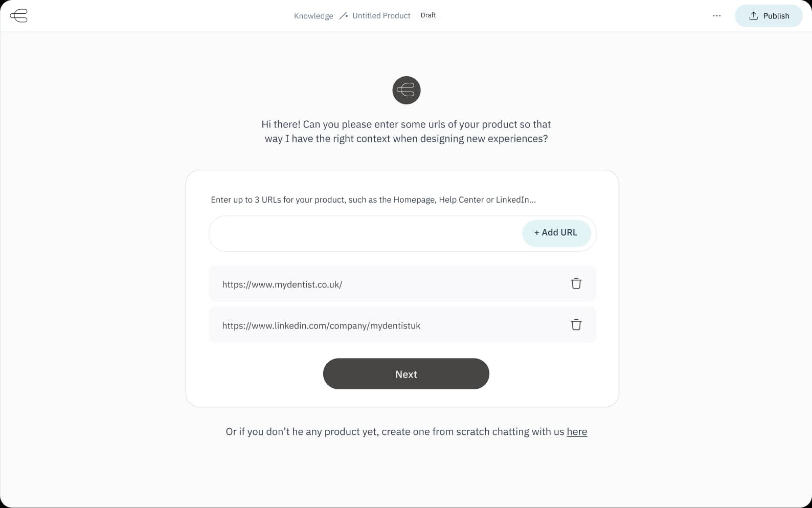Toggle the Draft status badge
The height and width of the screenshot is (508, 812).
click(x=428, y=15)
